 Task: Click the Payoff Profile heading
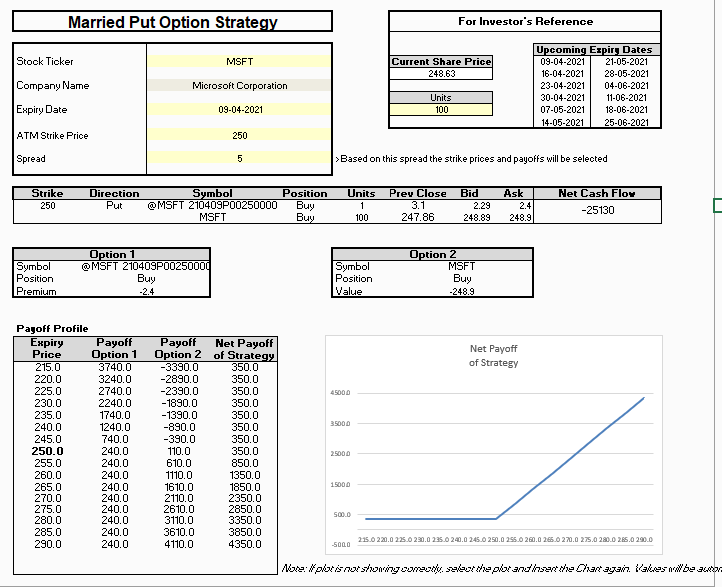[x=52, y=328]
